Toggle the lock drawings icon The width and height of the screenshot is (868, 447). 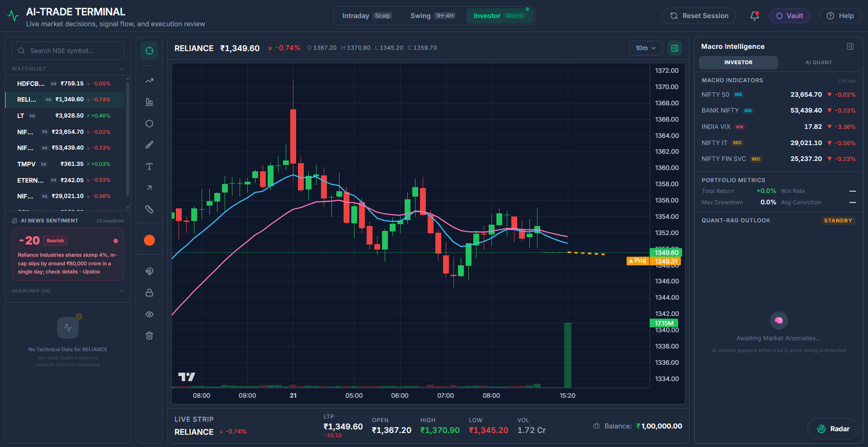pos(149,292)
